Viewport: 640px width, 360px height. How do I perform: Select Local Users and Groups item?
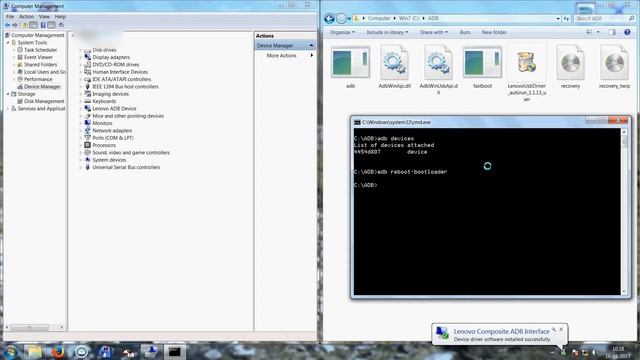44,72
